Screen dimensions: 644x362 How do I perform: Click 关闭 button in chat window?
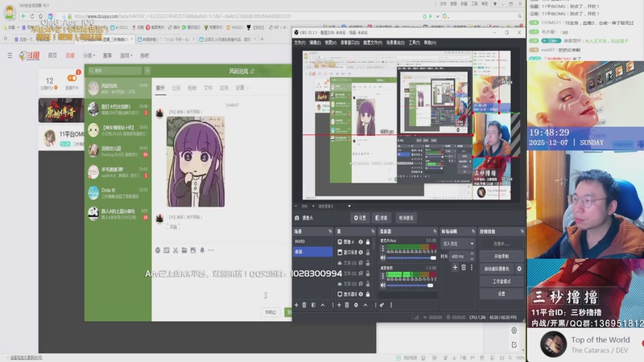[x=270, y=312]
